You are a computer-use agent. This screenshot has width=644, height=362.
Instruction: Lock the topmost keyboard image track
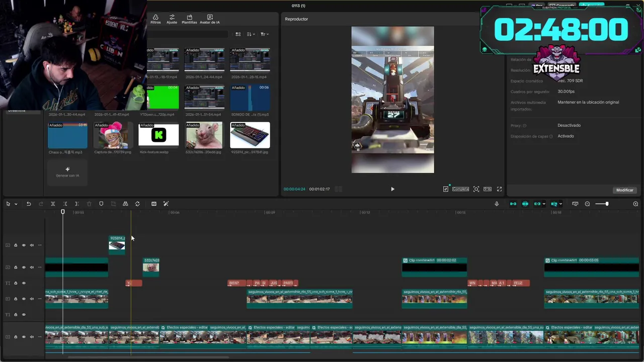pos(16,245)
